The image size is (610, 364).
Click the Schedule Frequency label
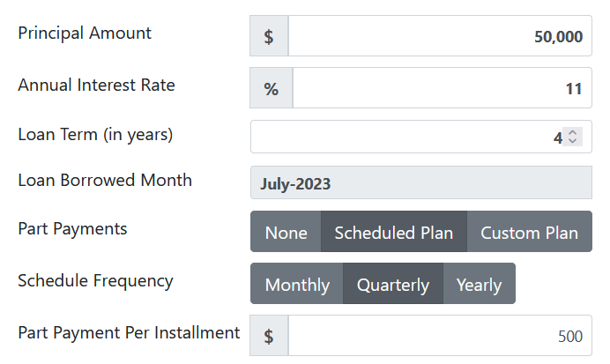(95, 281)
